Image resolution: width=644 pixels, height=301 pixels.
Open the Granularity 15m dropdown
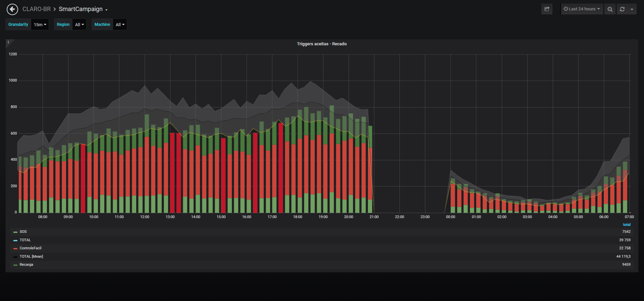[x=40, y=24]
